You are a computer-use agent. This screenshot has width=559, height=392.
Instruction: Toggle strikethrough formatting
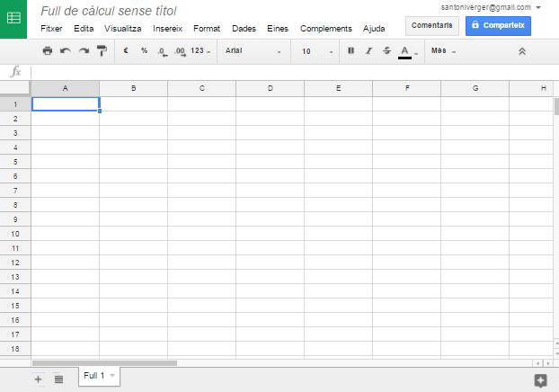[386, 51]
